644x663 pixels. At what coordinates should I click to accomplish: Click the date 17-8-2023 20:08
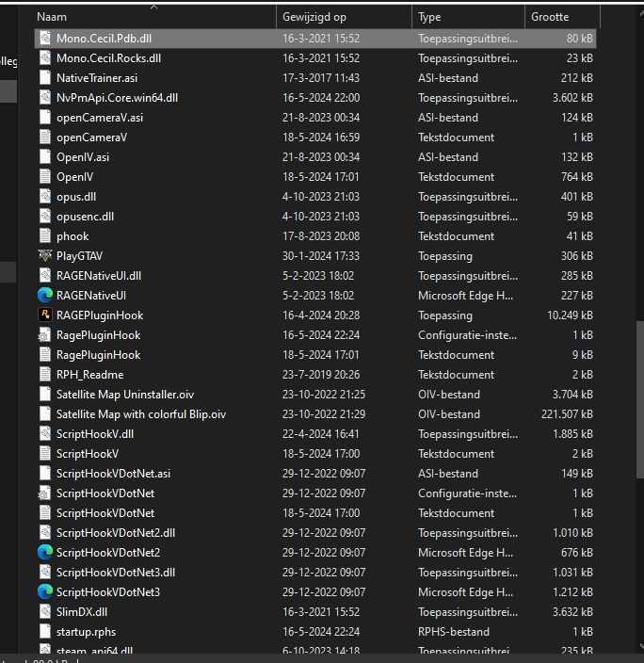click(x=321, y=236)
